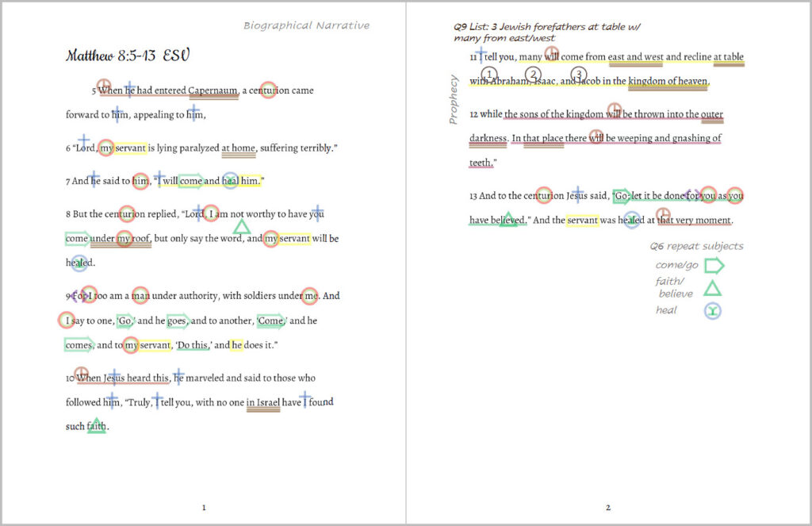Click the green arrow around 'Go' in verse 13
Screen dimensions: 812x526
622,196
